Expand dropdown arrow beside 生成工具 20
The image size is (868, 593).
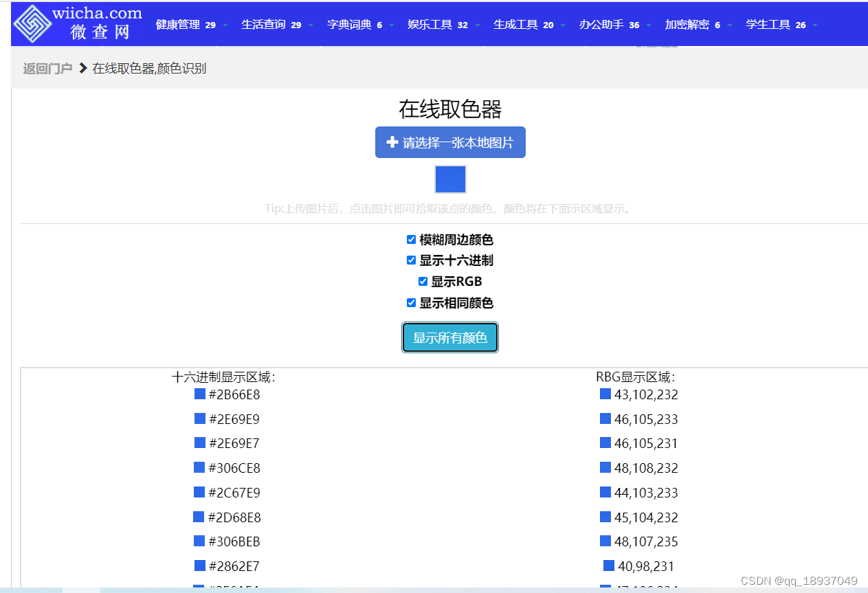click(563, 25)
